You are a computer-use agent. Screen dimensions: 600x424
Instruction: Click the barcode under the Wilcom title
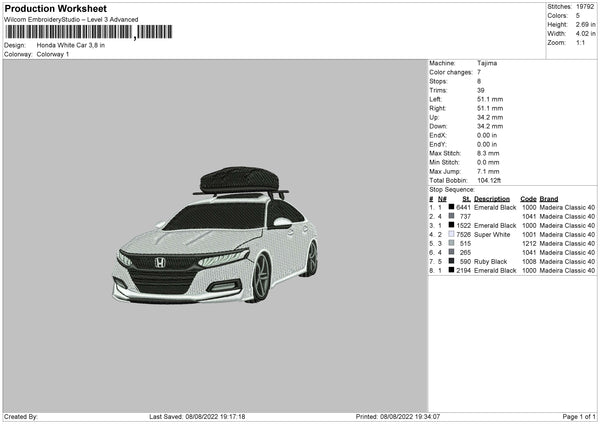point(88,32)
